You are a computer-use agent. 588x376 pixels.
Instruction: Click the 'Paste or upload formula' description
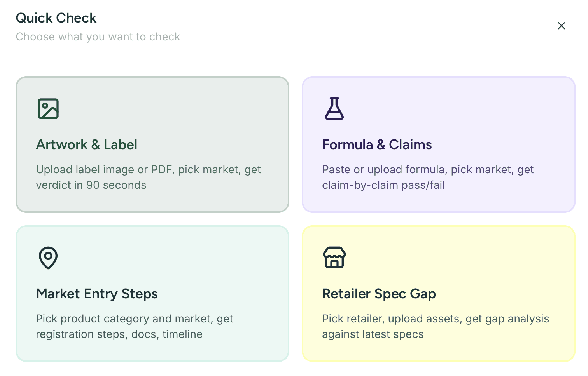[428, 170]
